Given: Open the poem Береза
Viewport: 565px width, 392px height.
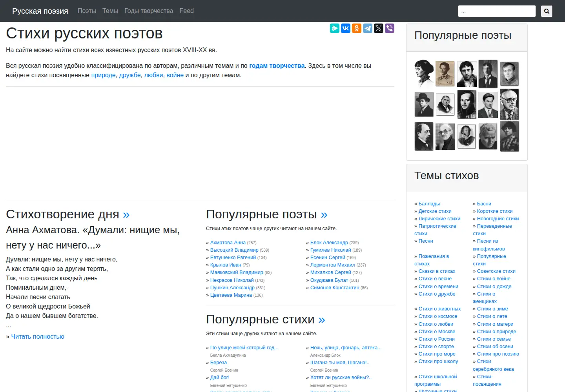Looking at the screenshot, I should click(219, 363).
